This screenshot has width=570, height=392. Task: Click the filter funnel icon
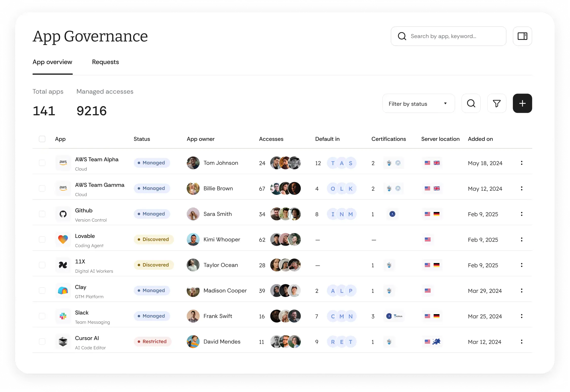[497, 103]
